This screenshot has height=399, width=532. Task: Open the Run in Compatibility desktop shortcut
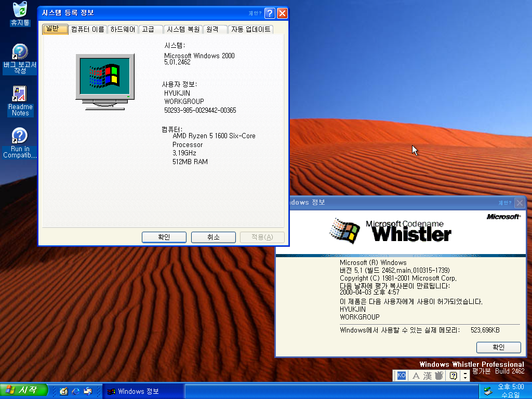(x=20, y=143)
